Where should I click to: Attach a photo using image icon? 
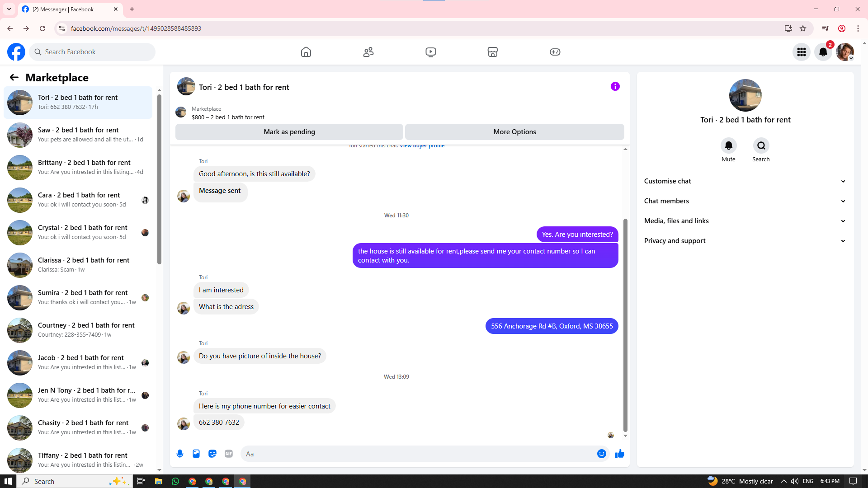196,454
